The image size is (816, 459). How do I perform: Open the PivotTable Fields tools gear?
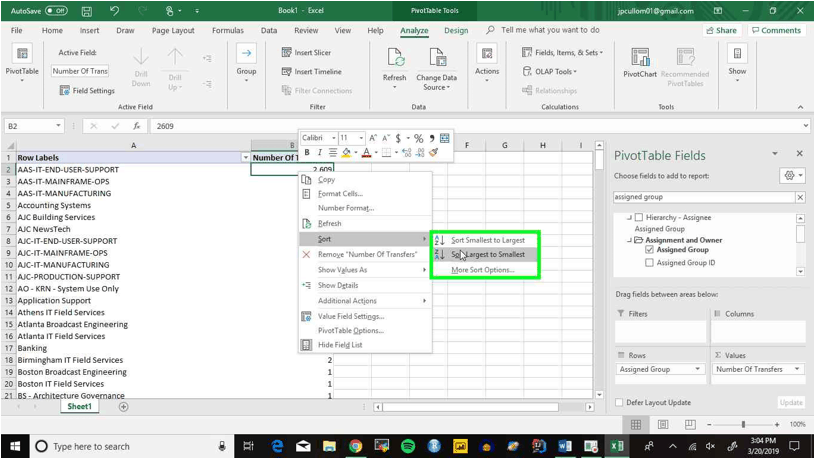[x=793, y=176]
